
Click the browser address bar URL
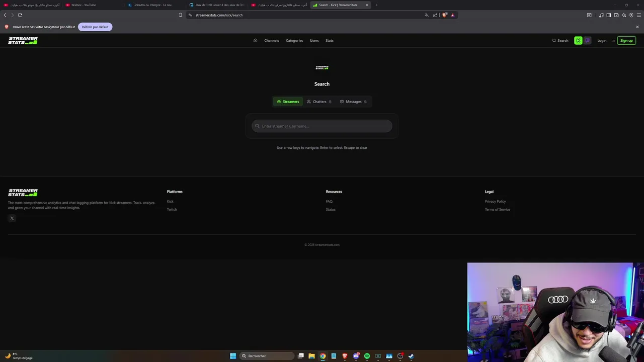(x=219, y=15)
